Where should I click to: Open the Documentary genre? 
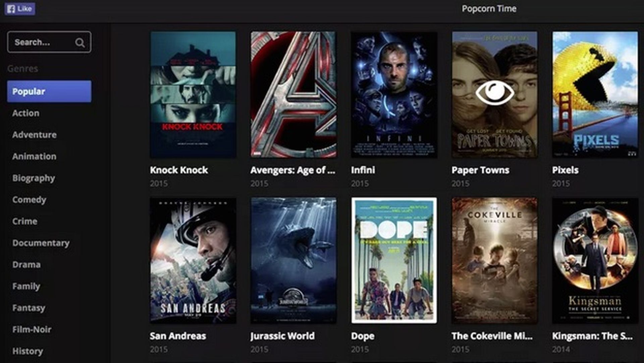tap(41, 243)
